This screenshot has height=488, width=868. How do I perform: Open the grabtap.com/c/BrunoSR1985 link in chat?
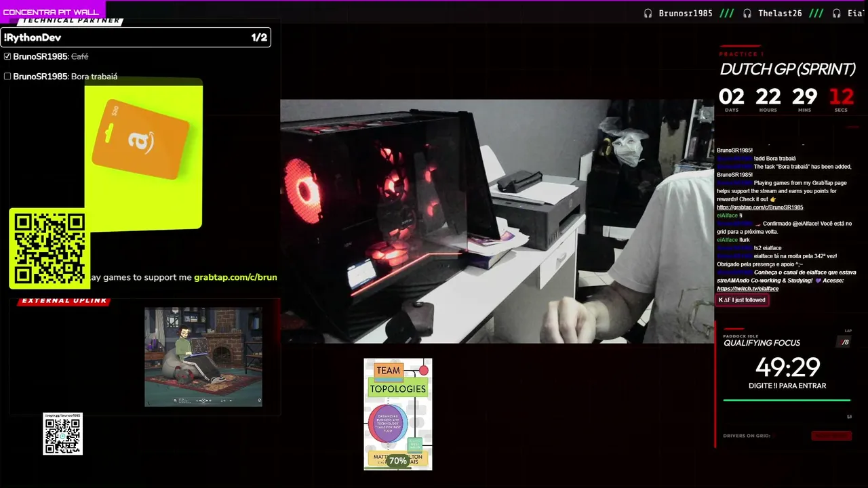coord(759,207)
